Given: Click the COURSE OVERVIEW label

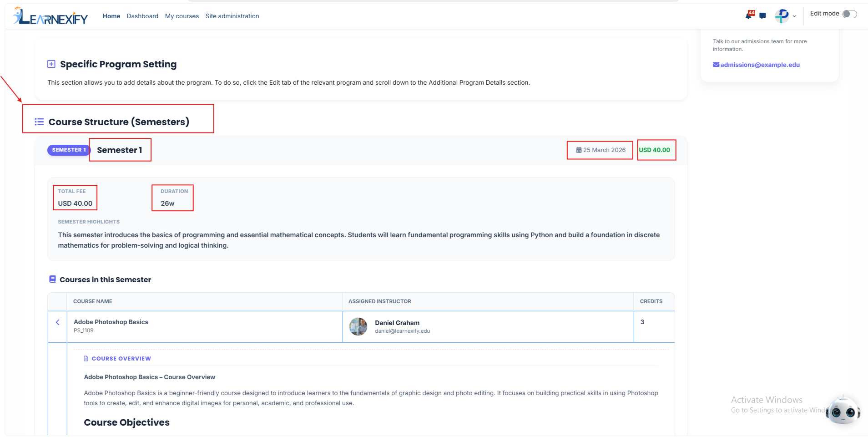Looking at the screenshot, I should (x=121, y=359).
